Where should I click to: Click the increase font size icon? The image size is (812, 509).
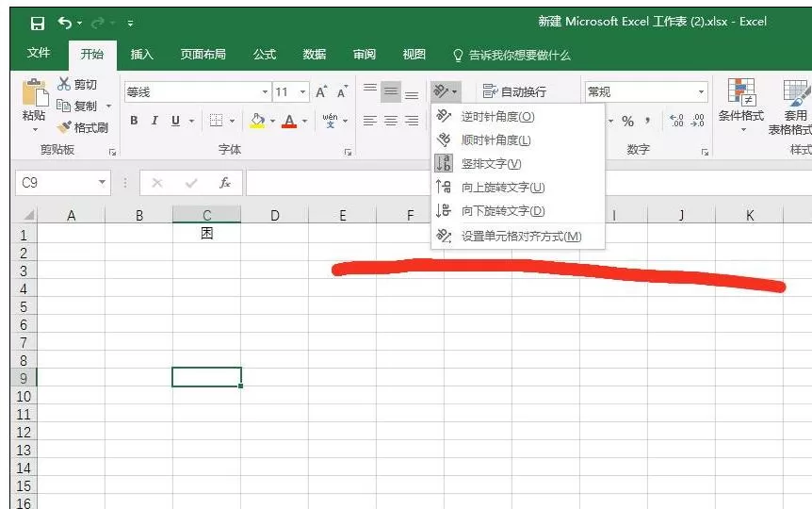point(321,91)
